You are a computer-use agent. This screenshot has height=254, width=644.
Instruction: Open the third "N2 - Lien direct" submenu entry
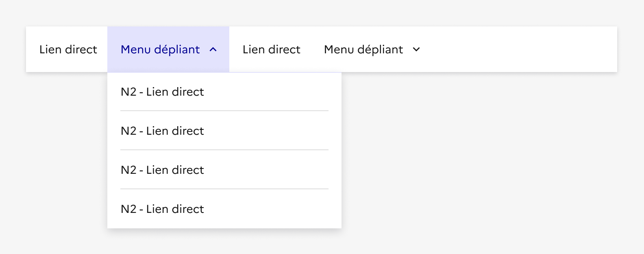[162, 170]
